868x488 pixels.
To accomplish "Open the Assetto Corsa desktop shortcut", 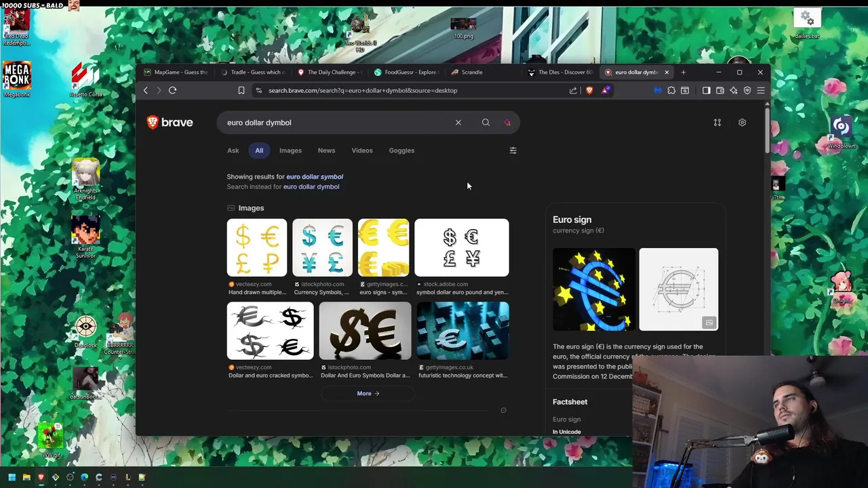I will point(85,79).
